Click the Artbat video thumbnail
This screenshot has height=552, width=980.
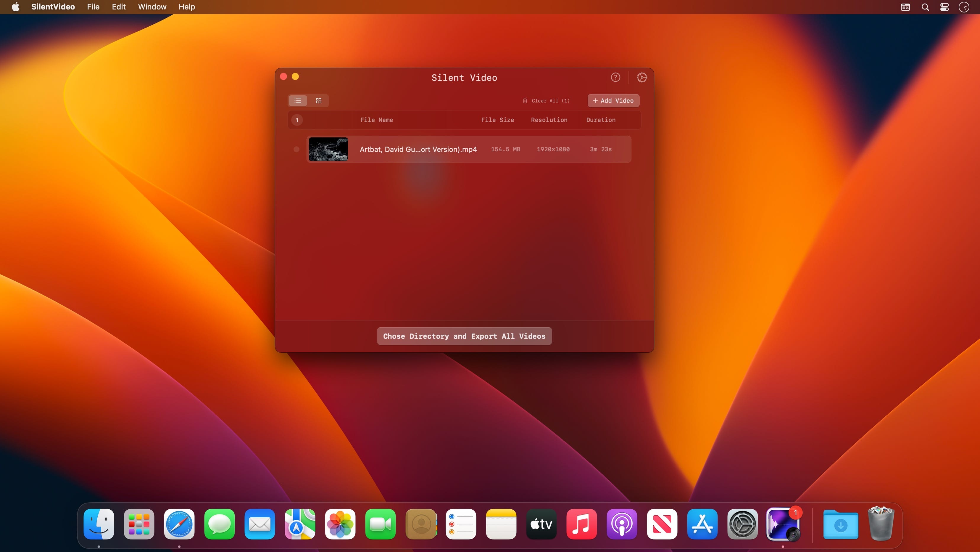[328, 149]
